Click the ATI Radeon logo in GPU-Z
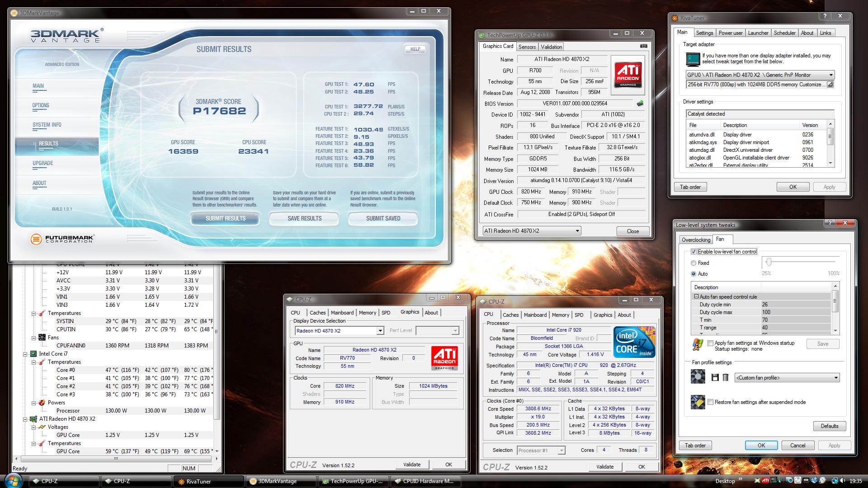The width and height of the screenshot is (868, 488). [x=627, y=75]
